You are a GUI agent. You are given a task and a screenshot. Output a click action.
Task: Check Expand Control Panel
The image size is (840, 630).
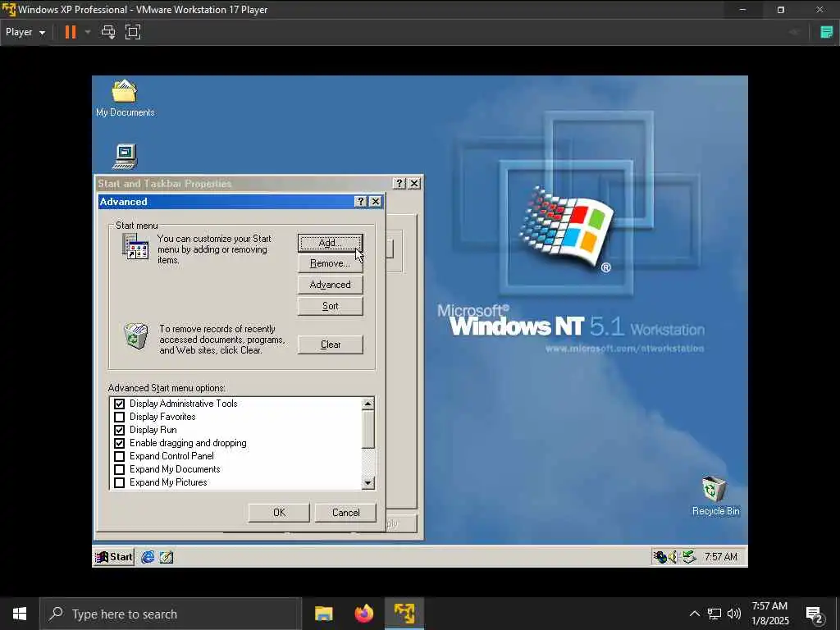pyautogui.click(x=120, y=456)
